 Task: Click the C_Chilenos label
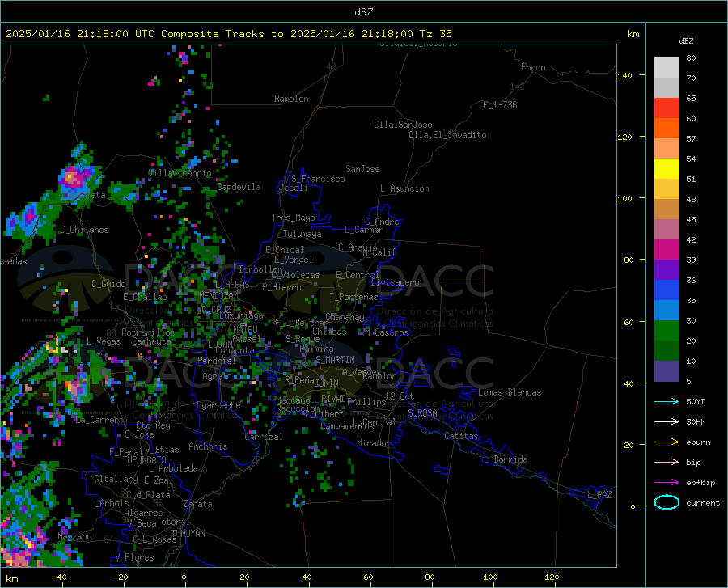pos(84,230)
